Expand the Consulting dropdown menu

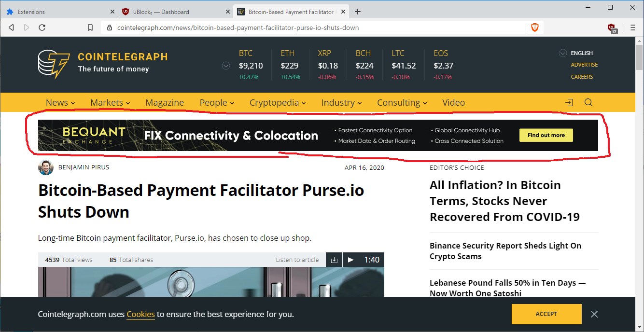[402, 102]
